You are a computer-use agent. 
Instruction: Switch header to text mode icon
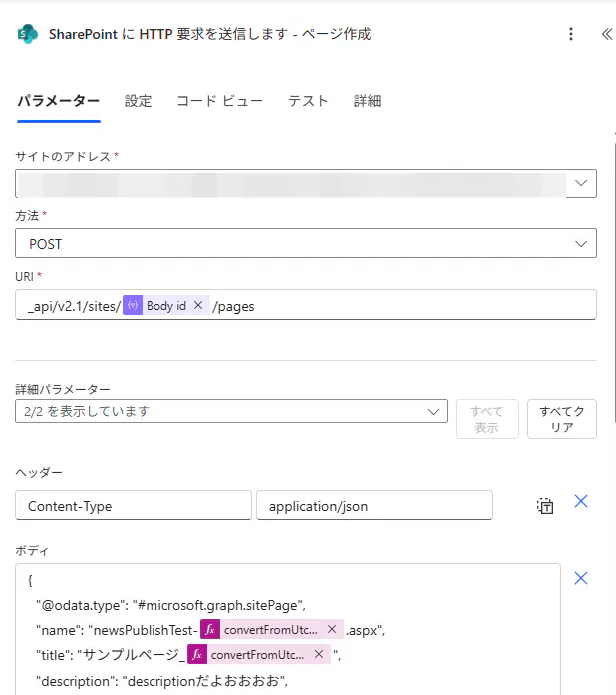(x=545, y=506)
